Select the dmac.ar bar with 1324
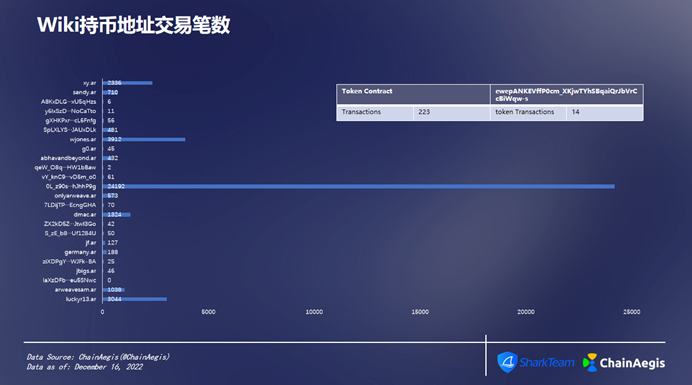Image resolution: width=692 pixels, height=385 pixels. coord(117,215)
